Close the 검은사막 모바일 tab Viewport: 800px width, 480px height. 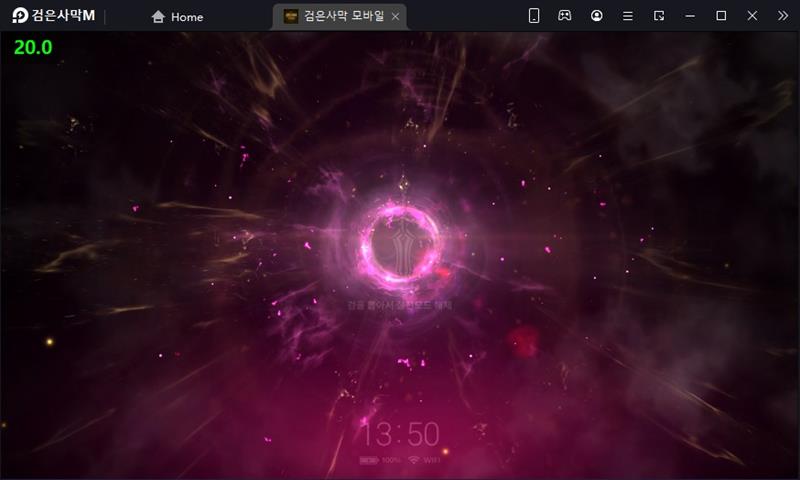tap(395, 17)
